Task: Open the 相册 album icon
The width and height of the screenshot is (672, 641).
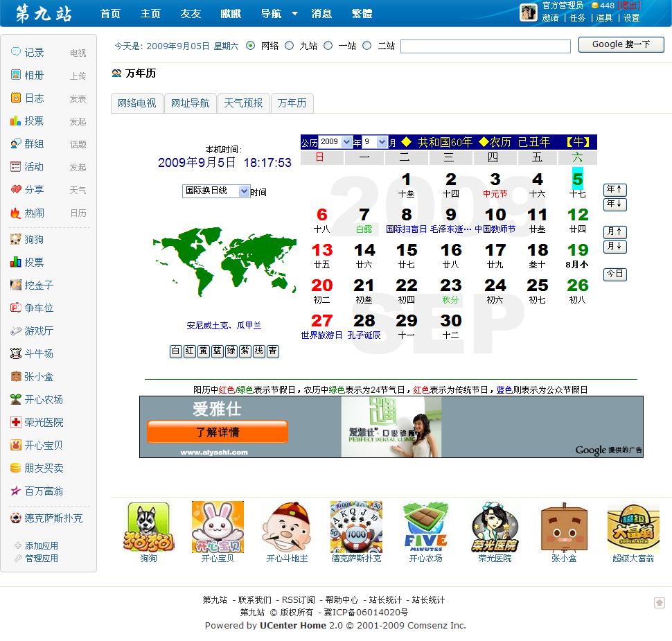Action: 16,75
